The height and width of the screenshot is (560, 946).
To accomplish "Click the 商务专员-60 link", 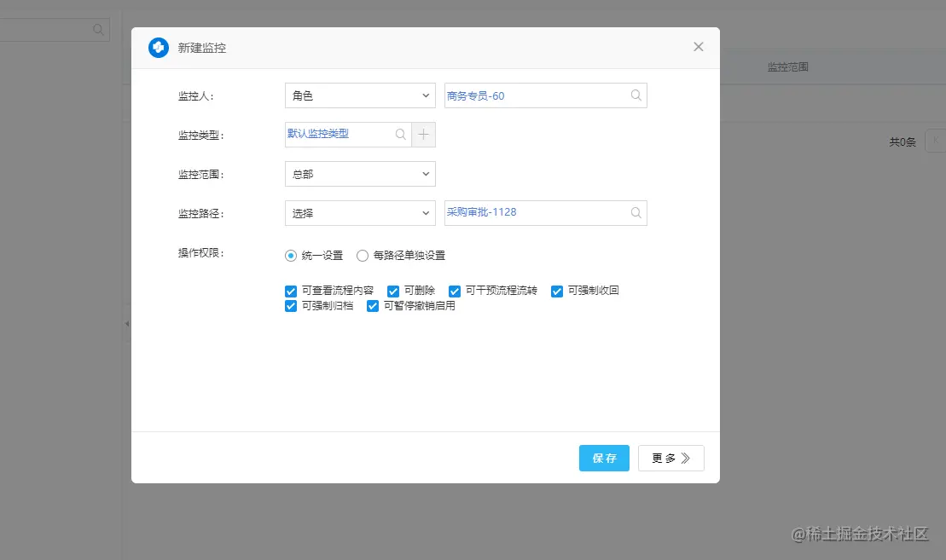I will (475, 95).
